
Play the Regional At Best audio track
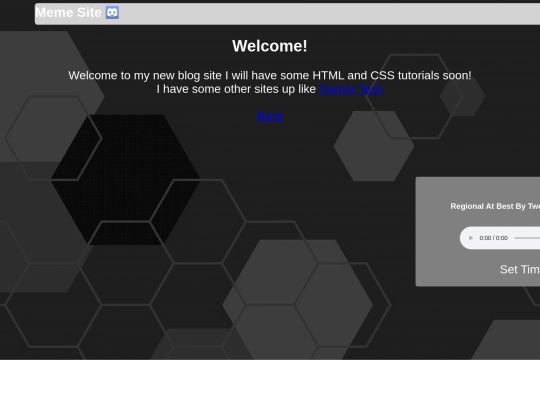(471, 238)
